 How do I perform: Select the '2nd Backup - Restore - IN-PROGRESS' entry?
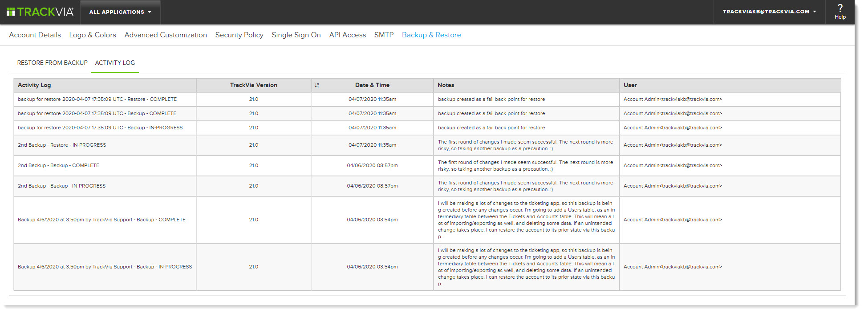(x=62, y=145)
